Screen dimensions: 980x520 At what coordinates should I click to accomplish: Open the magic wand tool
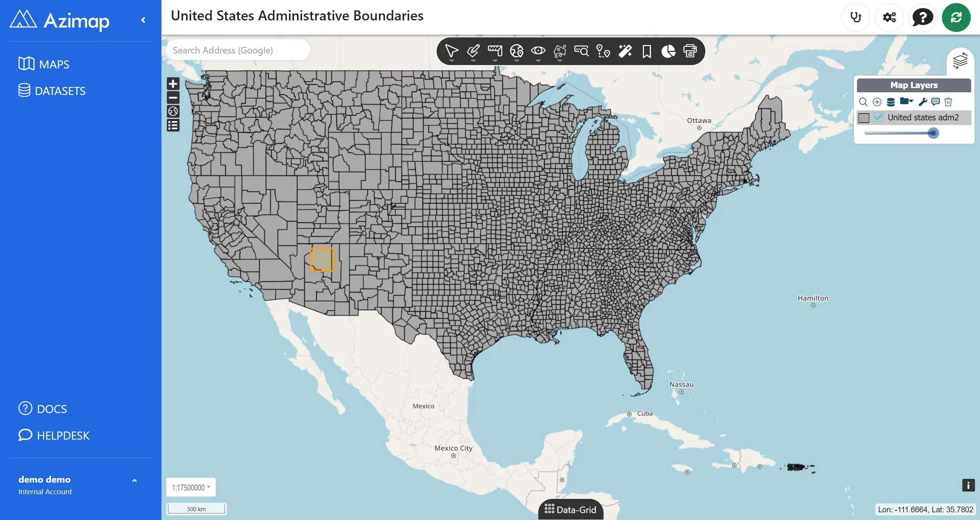(x=625, y=51)
